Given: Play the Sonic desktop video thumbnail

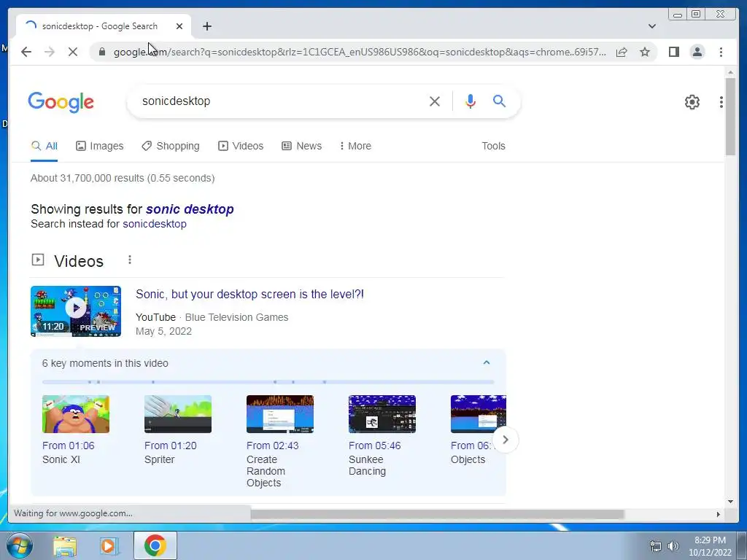Looking at the screenshot, I should 76,311.
